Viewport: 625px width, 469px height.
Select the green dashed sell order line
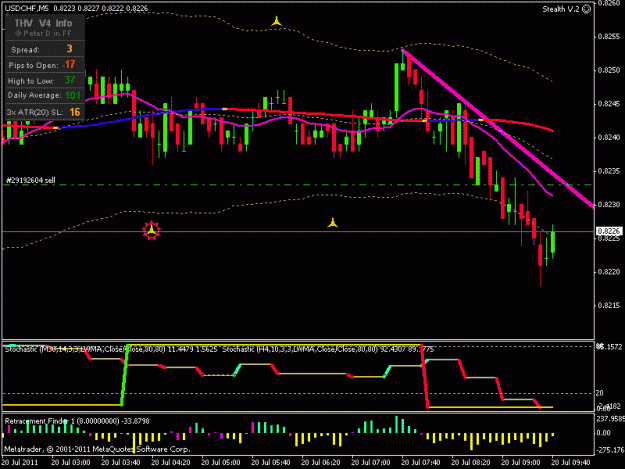tap(298, 185)
